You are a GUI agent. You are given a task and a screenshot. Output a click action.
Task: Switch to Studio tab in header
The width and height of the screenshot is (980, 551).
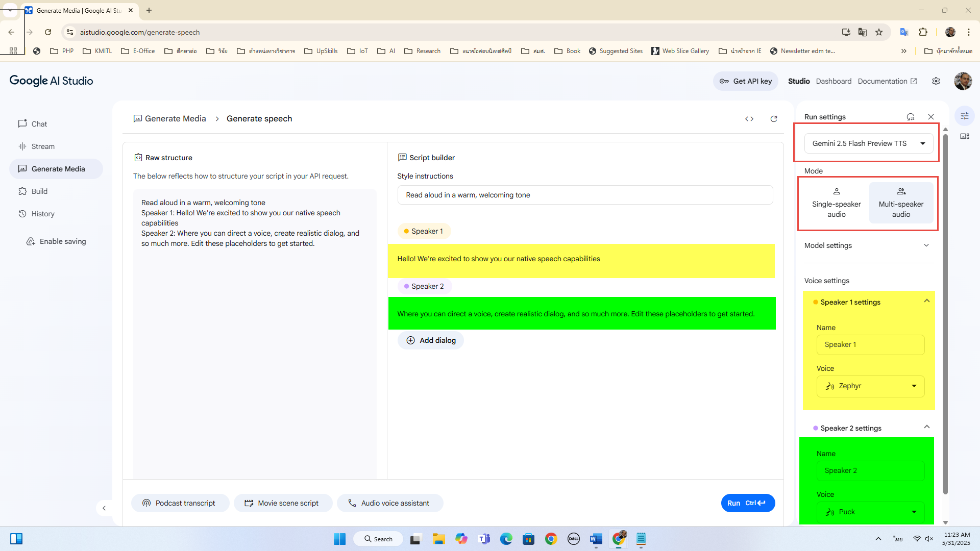click(799, 81)
